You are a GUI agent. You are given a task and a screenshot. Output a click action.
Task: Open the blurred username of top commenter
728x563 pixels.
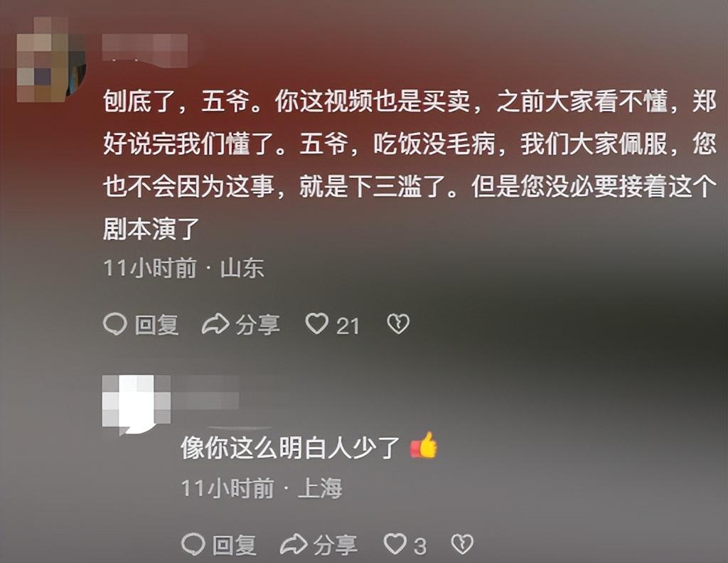pyautogui.click(x=145, y=48)
